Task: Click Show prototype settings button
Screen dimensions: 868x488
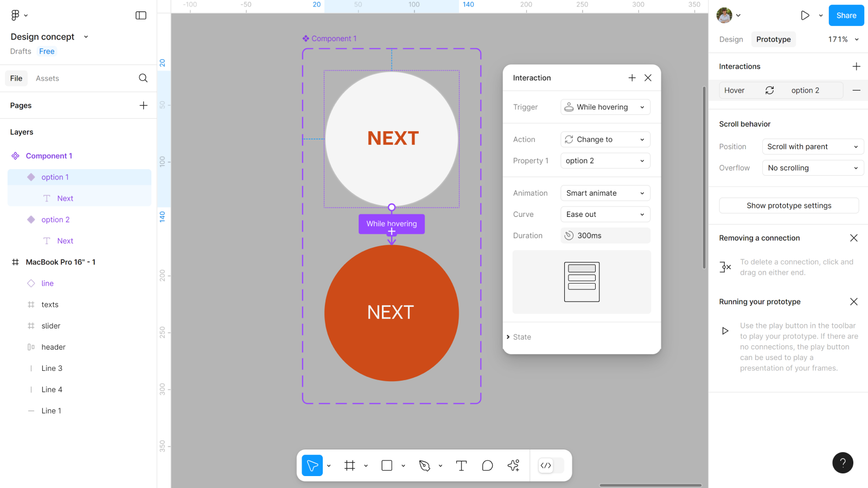Action: coord(789,206)
